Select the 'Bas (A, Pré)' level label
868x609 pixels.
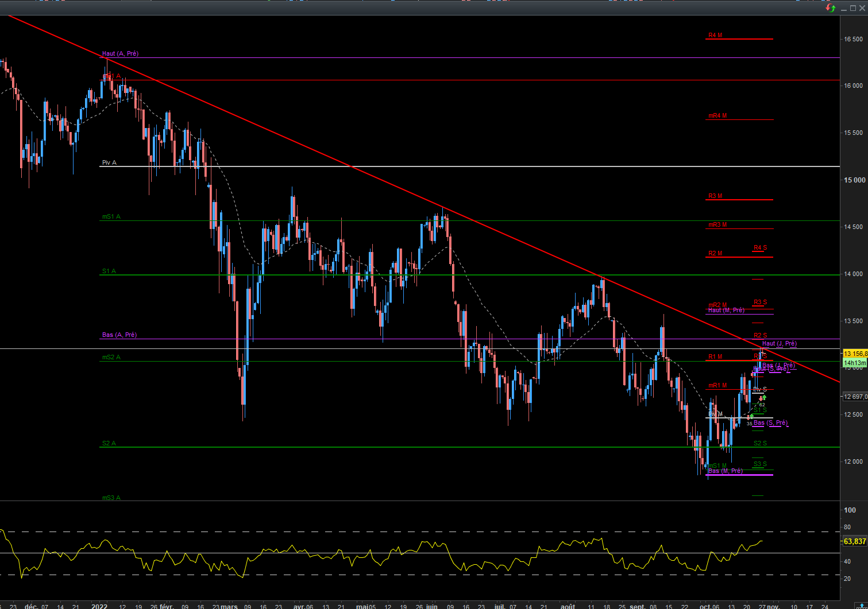(x=119, y=335)
